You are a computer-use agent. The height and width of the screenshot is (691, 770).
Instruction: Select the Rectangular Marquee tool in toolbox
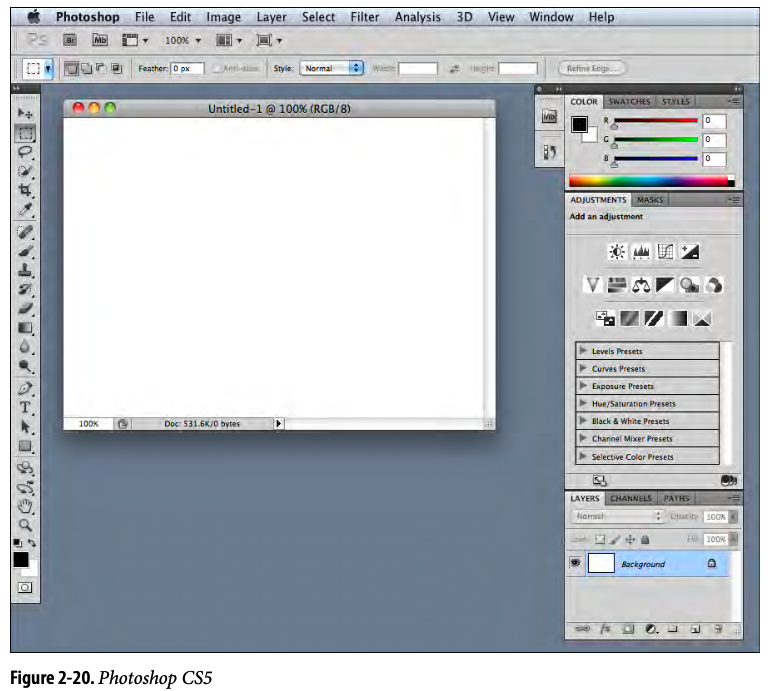click(x=25, y=133)
